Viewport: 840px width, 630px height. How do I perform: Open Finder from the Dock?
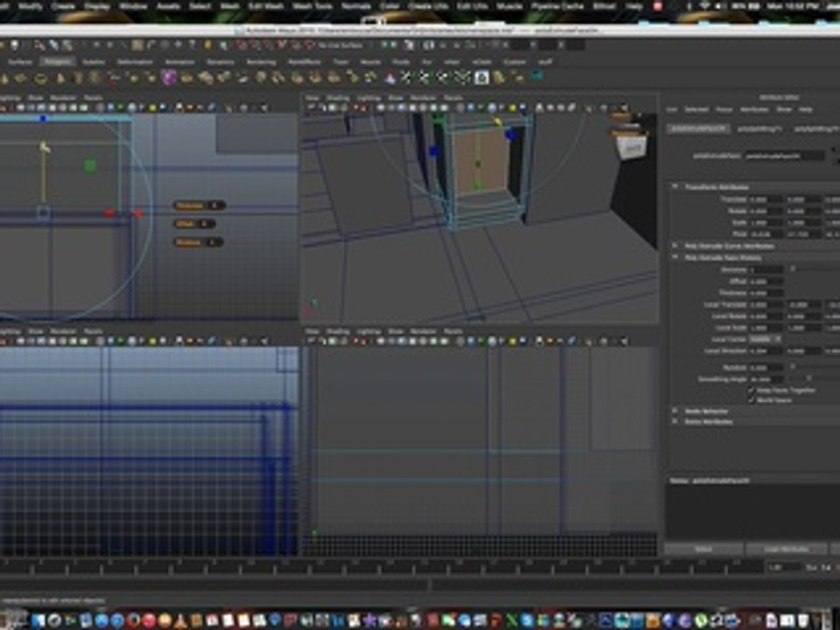[x=38, y=619]
